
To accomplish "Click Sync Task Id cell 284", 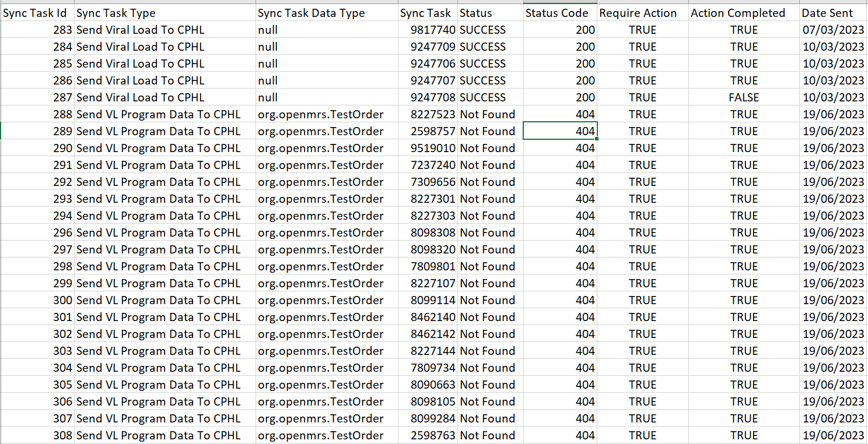I will pos(37,47).
